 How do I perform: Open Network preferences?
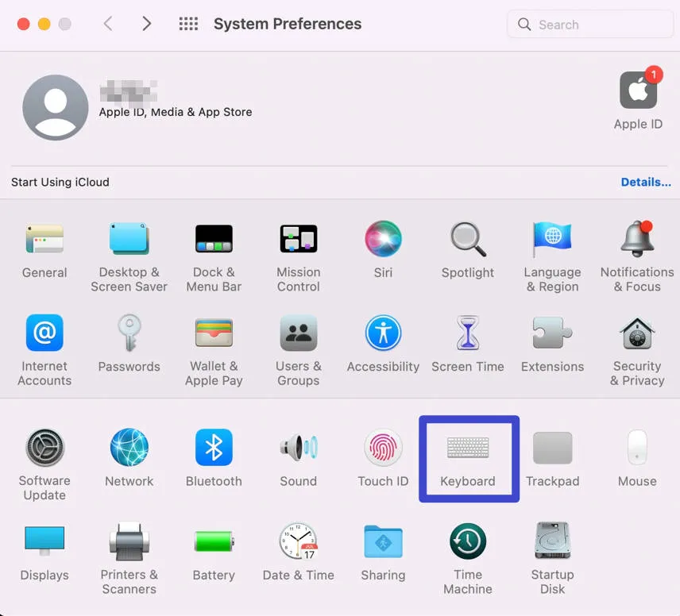(129, 458)
